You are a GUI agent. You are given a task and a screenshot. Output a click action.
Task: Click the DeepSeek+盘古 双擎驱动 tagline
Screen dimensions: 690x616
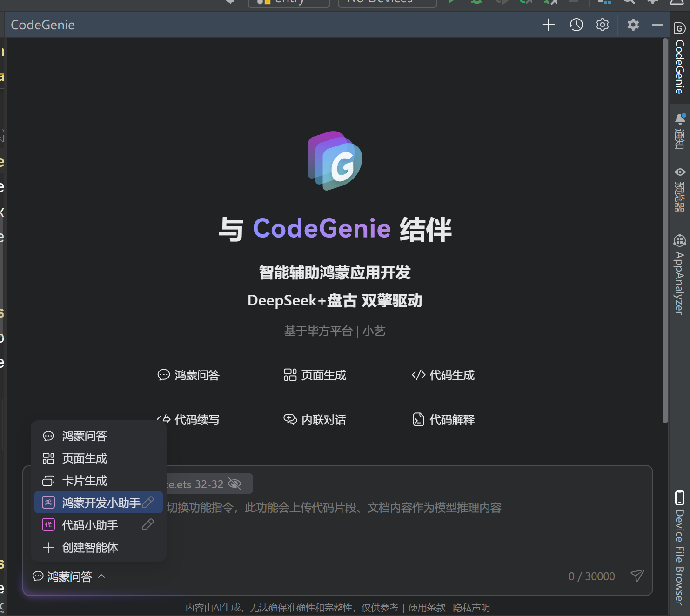[x=335, y=300]
